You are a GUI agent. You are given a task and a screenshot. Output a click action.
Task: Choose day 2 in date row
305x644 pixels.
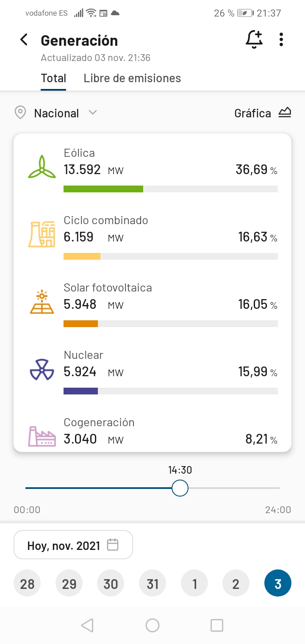(236, 584)
